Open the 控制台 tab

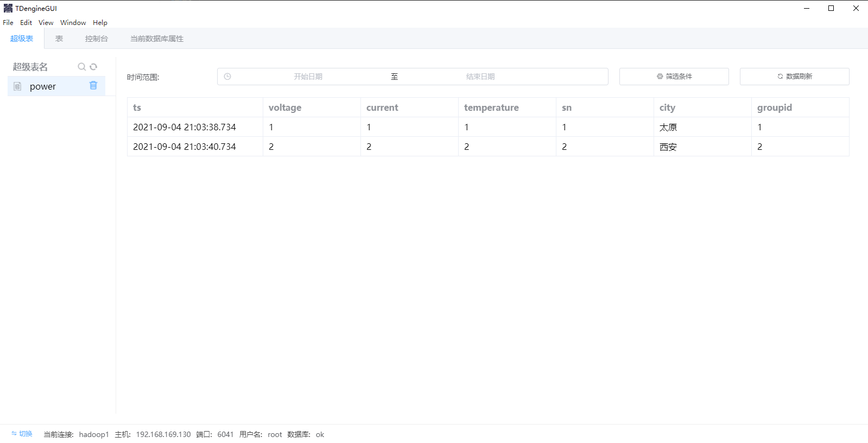[x=97, y=39]
